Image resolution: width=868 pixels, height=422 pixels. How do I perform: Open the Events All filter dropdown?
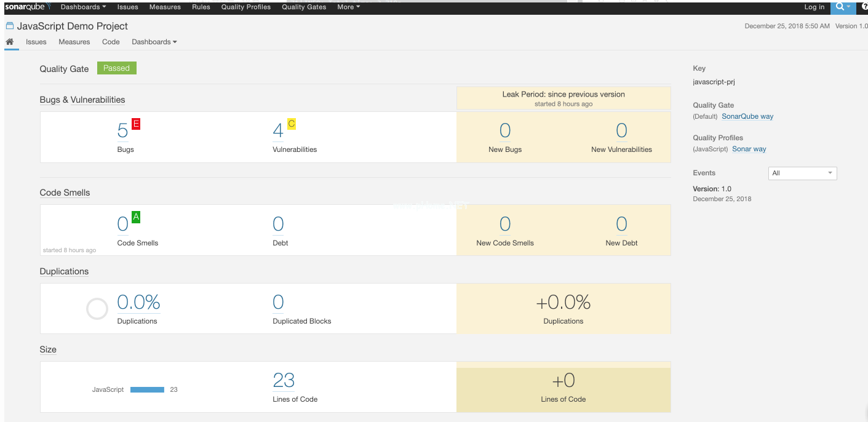(802, 173)
